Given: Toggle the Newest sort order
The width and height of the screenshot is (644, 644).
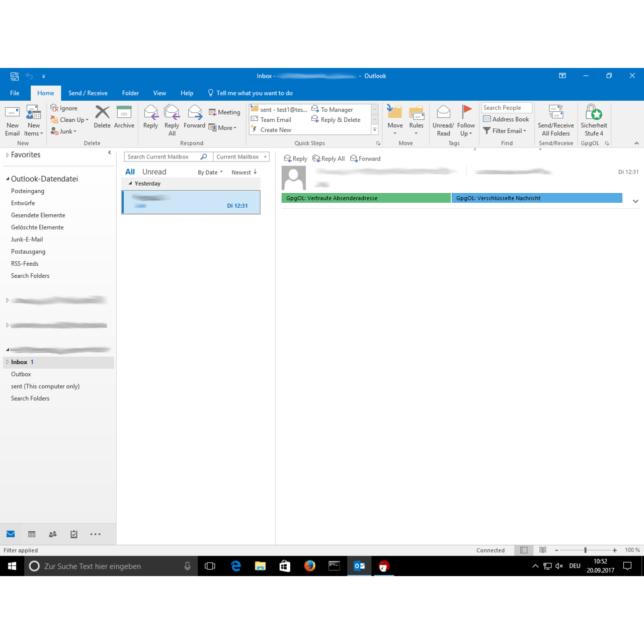Looking at the screenshot, I should [245, 172].
